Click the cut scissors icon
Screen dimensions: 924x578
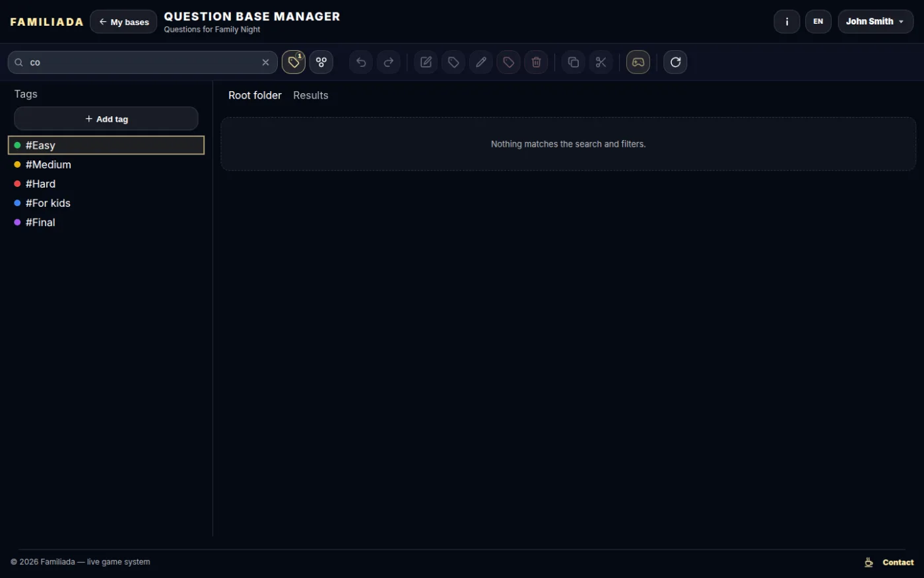click(601, 62)
